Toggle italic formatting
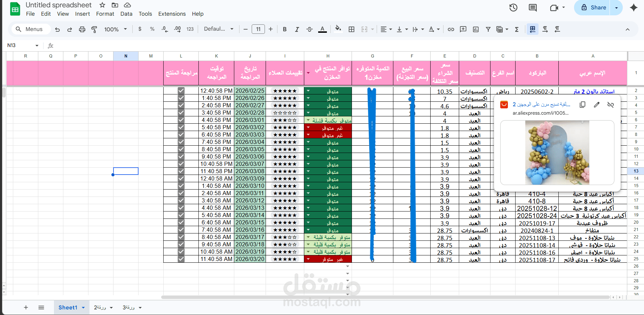The width and height of the screenshot is (644, 315). 297,29
